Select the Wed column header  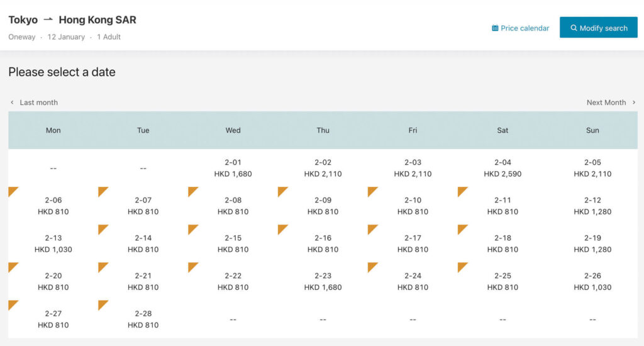(233, 130)
